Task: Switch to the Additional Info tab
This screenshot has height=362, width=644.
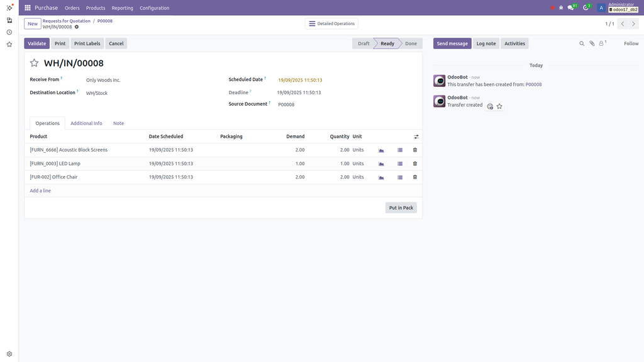Action: coord(86,123)
